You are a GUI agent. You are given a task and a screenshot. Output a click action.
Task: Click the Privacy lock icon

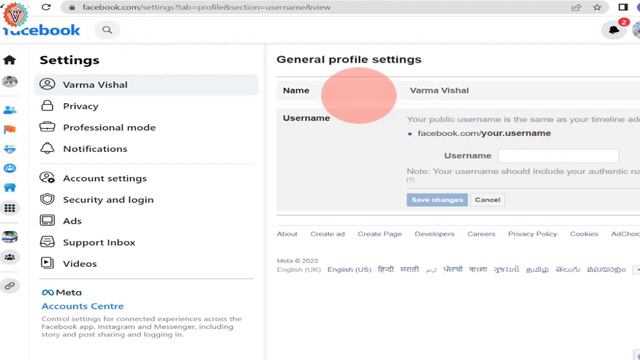(47, 106)
